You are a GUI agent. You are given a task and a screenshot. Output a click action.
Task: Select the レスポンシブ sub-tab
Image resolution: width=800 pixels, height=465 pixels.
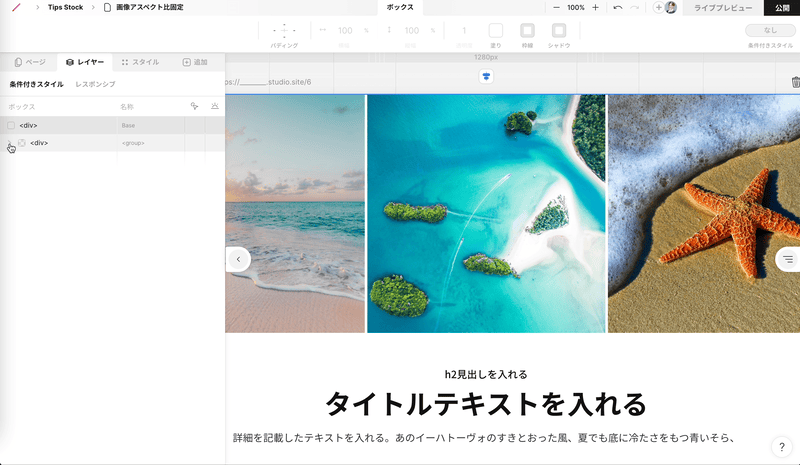[95, 84]
